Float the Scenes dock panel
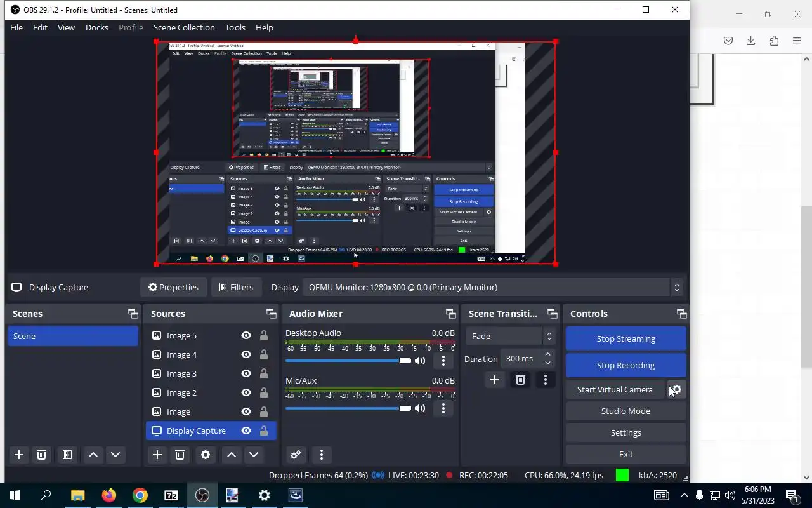 tap(133, 314)
